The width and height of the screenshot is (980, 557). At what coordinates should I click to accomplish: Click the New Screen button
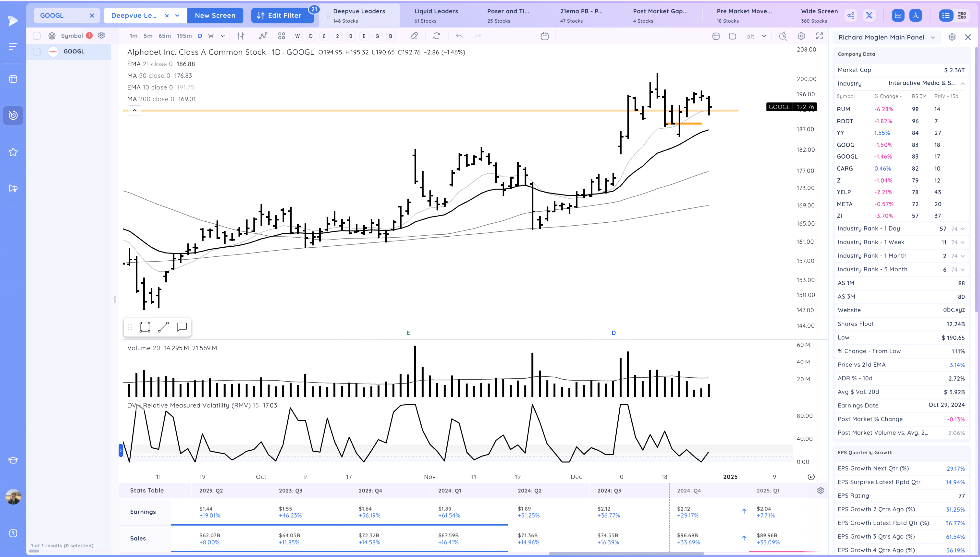pos(215,16)
